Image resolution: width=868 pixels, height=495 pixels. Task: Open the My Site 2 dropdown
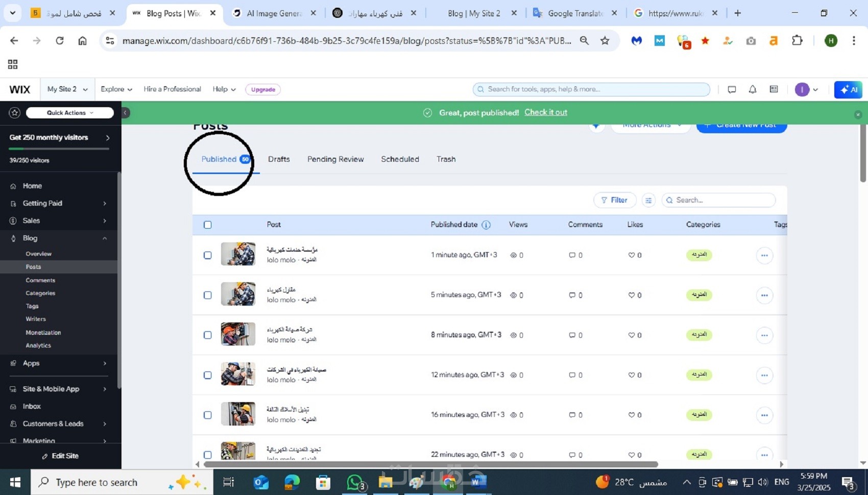tap(67, 89)
